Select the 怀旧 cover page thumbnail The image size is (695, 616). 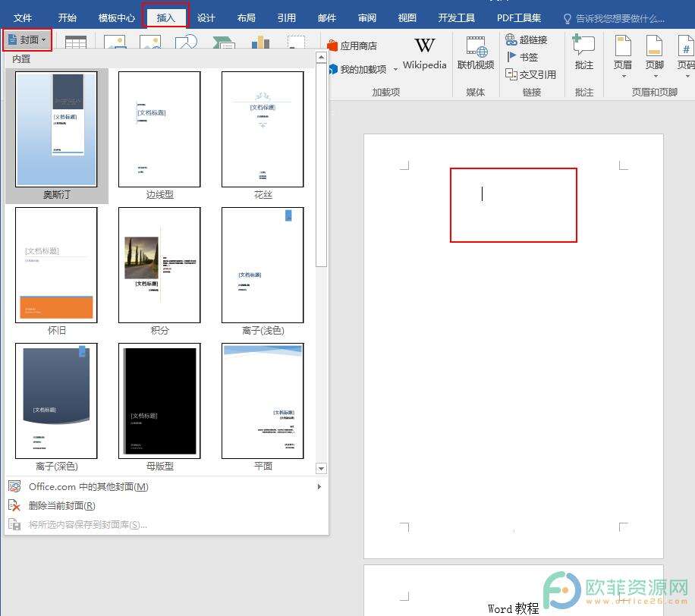[x=57, y=265]
